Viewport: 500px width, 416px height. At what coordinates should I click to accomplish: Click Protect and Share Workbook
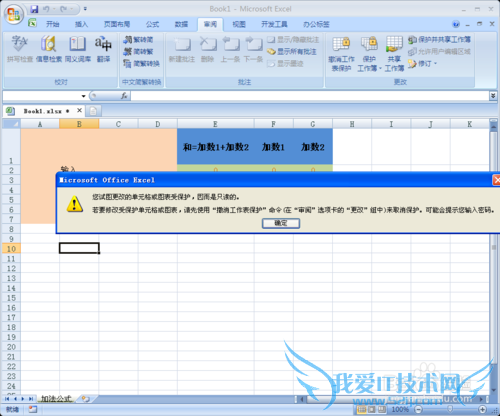439,40
